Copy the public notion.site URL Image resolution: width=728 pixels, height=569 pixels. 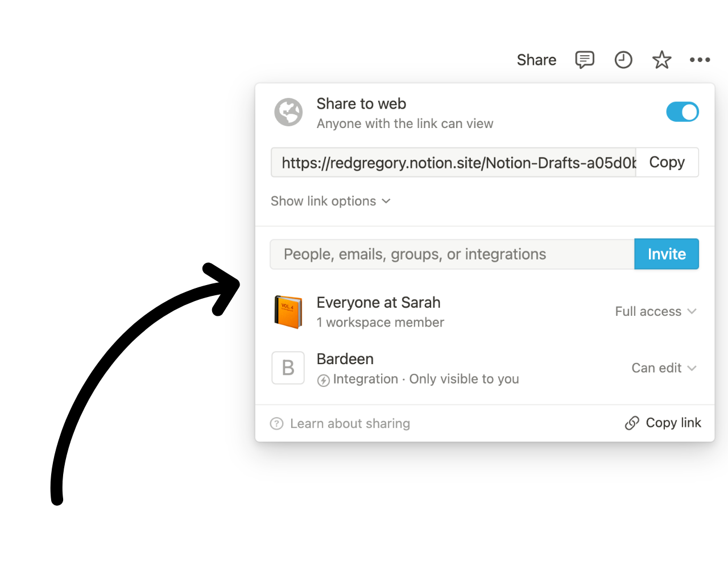click(x=667, y=162)
